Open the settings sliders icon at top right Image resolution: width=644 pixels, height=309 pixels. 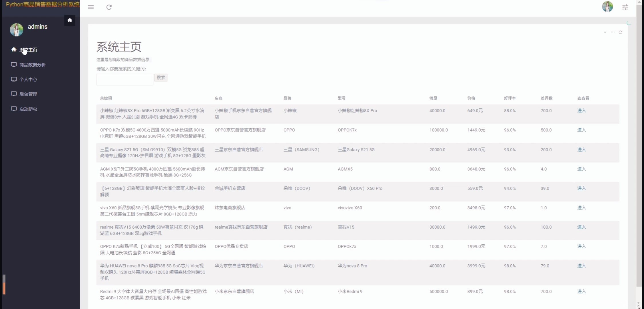(x=625, y=7)
